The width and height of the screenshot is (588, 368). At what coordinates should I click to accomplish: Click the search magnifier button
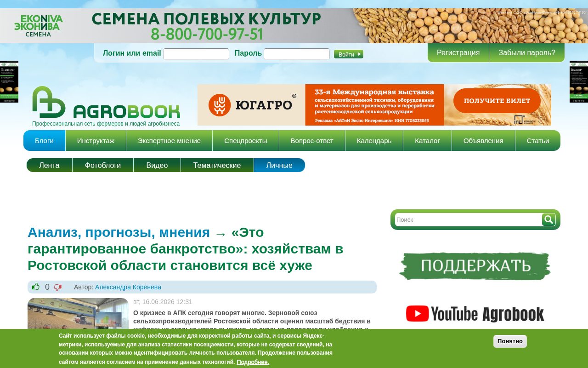point(548,220)
